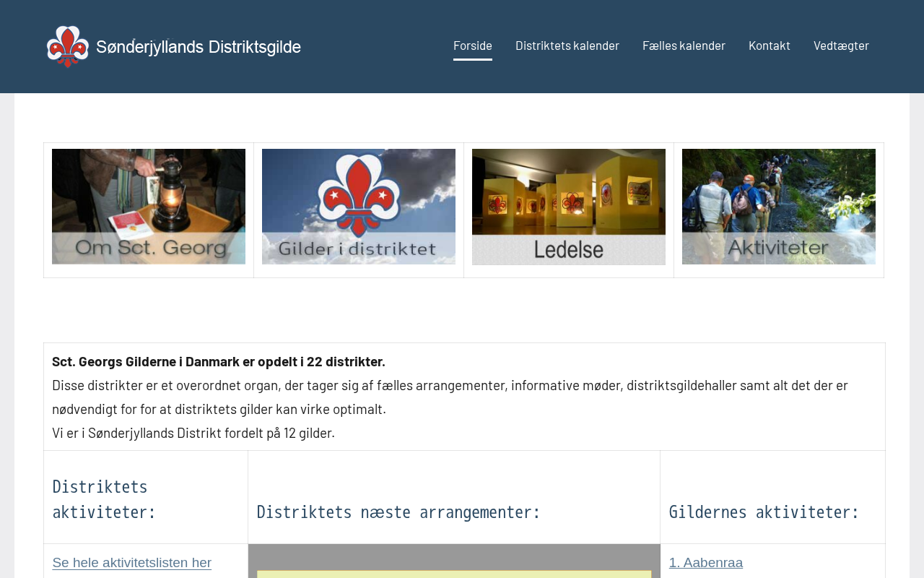The image size is (924, 578).
Task: Open the Distriktets kalender menu item
Action: (x=567, y=46)
